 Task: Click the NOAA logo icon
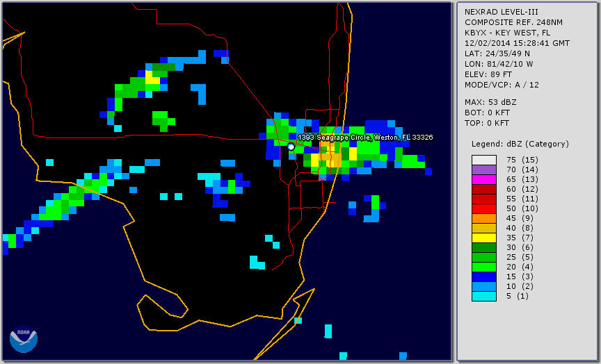click(x=24, y=339)
